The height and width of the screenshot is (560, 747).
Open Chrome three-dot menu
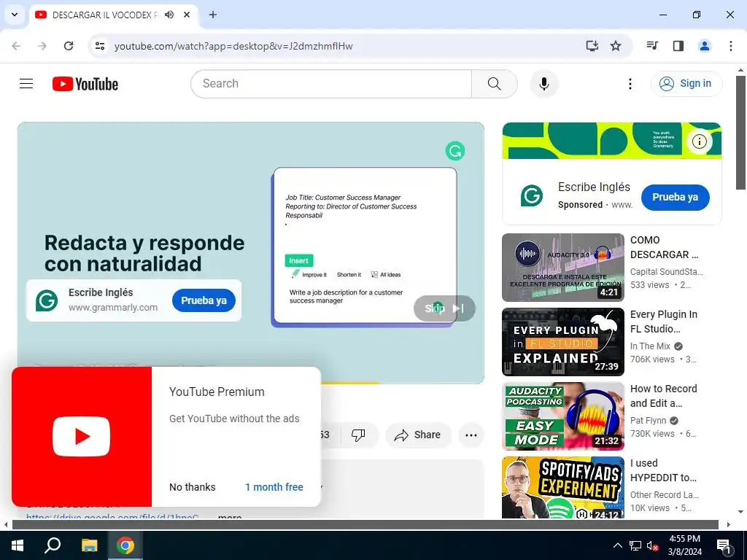pos(730,46)
